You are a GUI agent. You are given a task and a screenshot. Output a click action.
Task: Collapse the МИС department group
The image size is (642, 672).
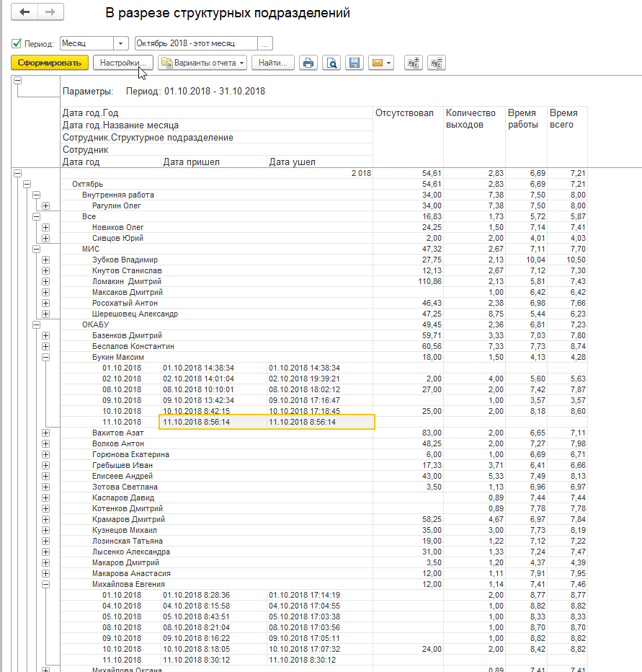(x=35, y=249)
